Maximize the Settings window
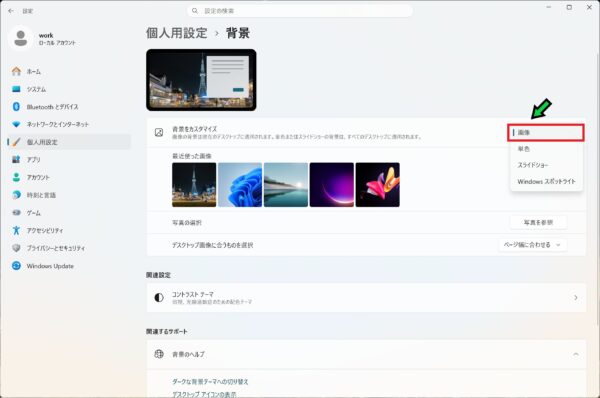This screenshot has width=600, height=398. 569,7
